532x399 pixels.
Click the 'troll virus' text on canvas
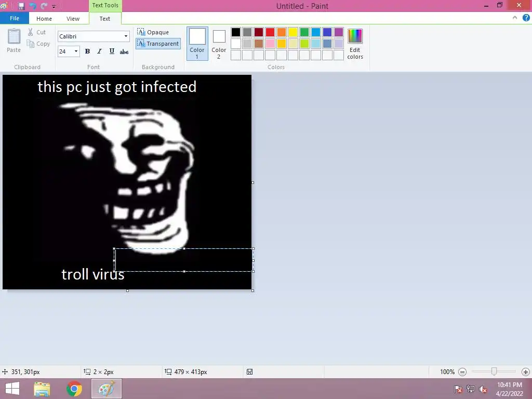93,274
